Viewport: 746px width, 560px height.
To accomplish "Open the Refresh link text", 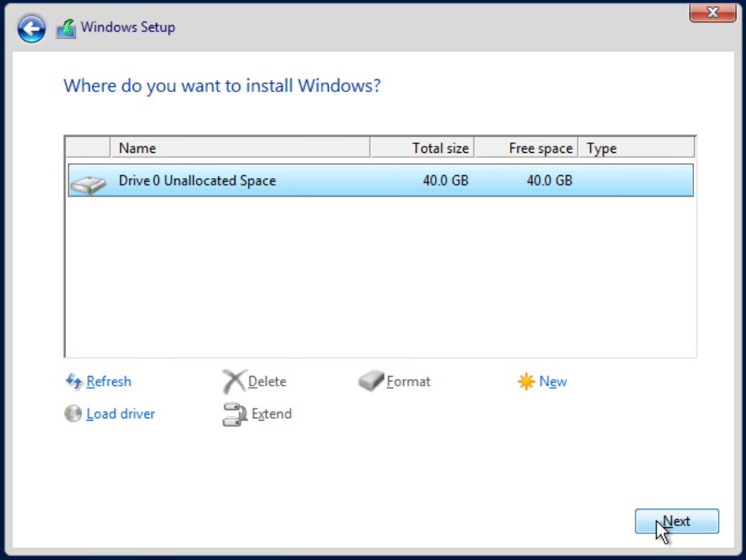I will click(108, 382).
